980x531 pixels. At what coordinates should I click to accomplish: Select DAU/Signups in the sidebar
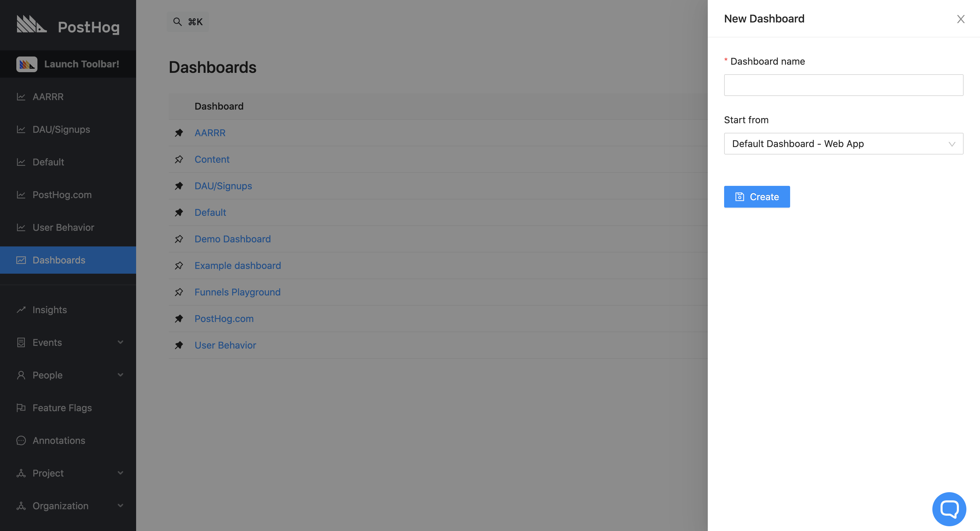pyautogui.click(x=60, y=129)
